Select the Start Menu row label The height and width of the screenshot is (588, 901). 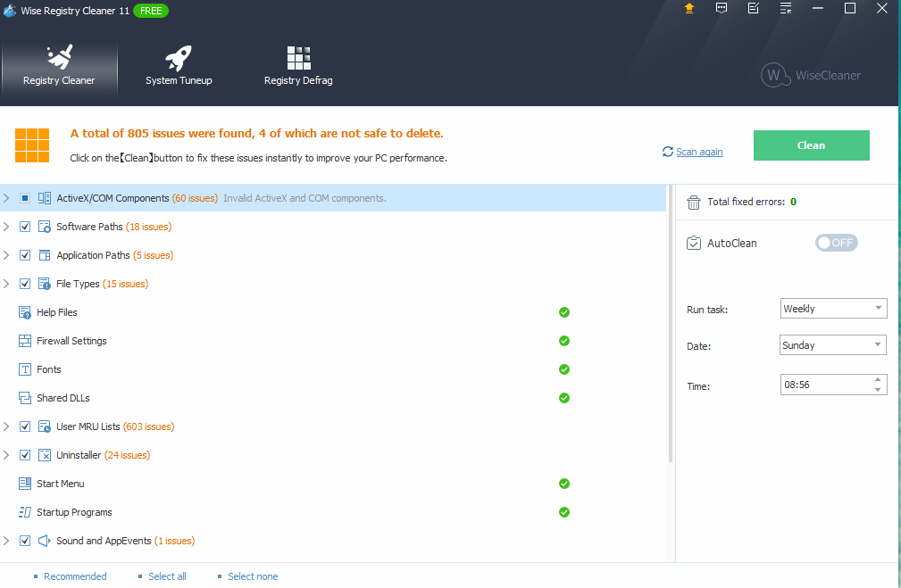click(61, 484)
